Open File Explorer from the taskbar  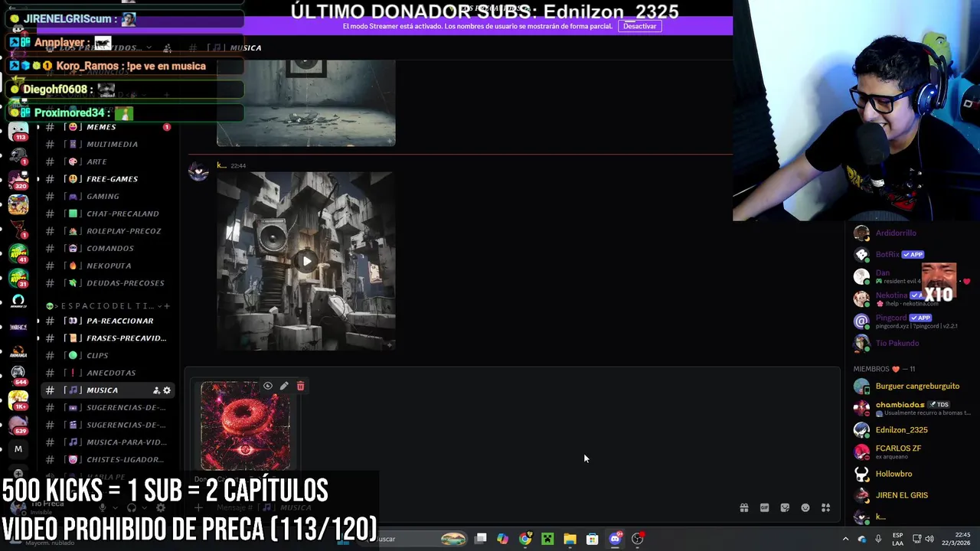tap(570, 539)
